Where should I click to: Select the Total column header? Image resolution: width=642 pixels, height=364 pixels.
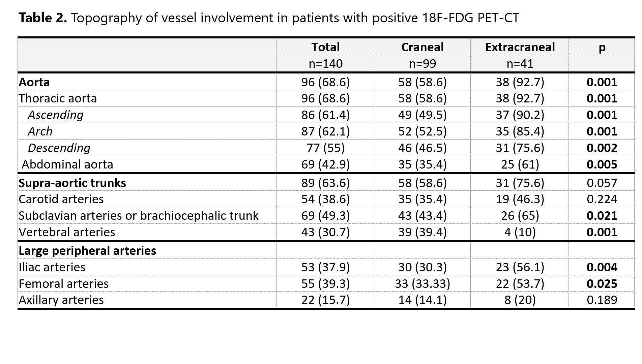325,47
